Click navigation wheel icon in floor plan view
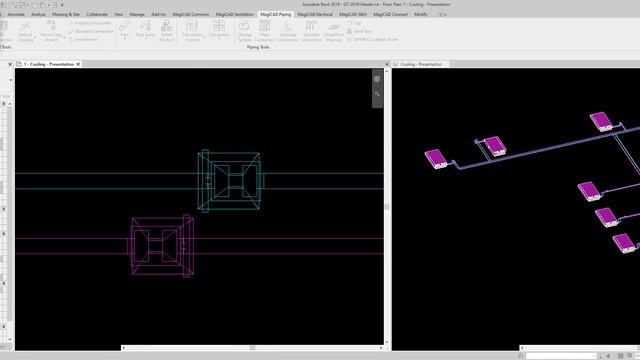The height and width of the screenshot is (360, 640). pos(377,79)
